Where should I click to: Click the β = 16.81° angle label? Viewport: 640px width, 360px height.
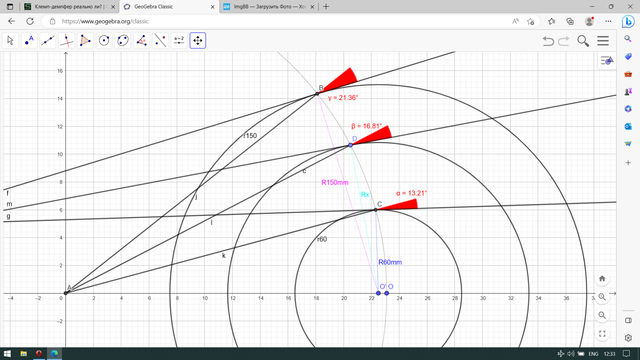click(x=367, y=126)
